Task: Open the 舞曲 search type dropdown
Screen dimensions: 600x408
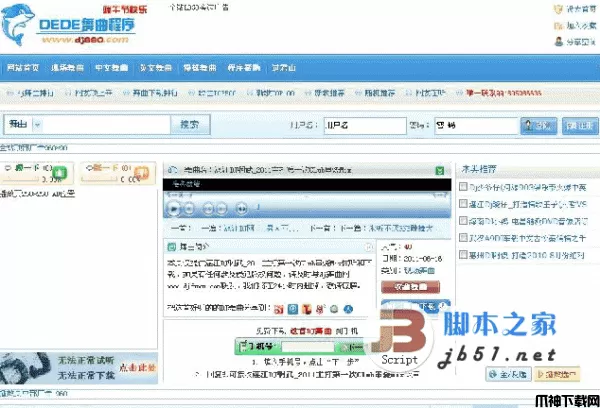Action: 37,124
